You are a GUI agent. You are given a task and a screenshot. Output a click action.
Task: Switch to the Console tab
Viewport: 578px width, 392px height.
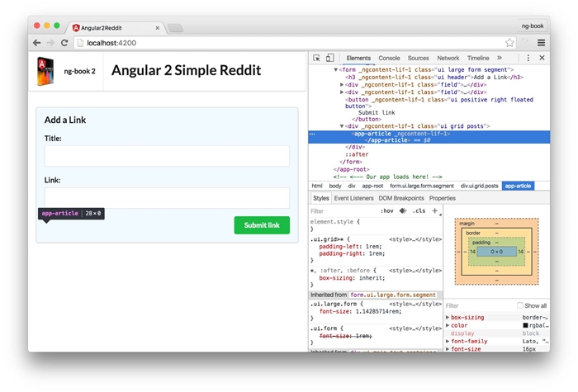click(x=389, y=59)
